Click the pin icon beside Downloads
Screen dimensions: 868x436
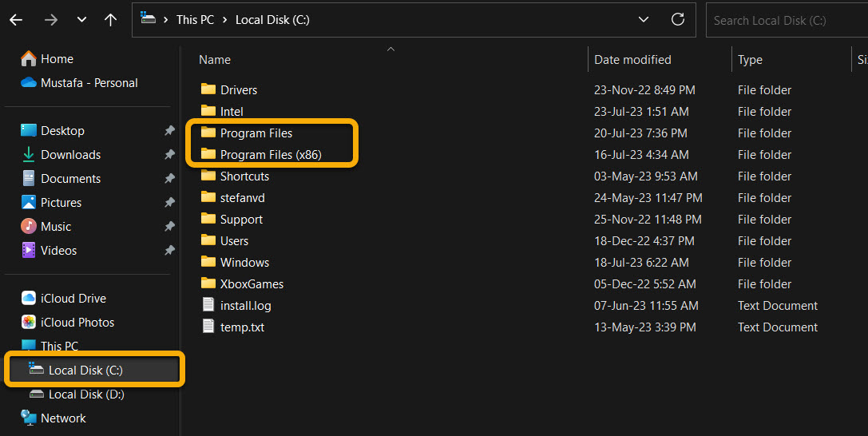pyautogui.click(x=169, y=154)
